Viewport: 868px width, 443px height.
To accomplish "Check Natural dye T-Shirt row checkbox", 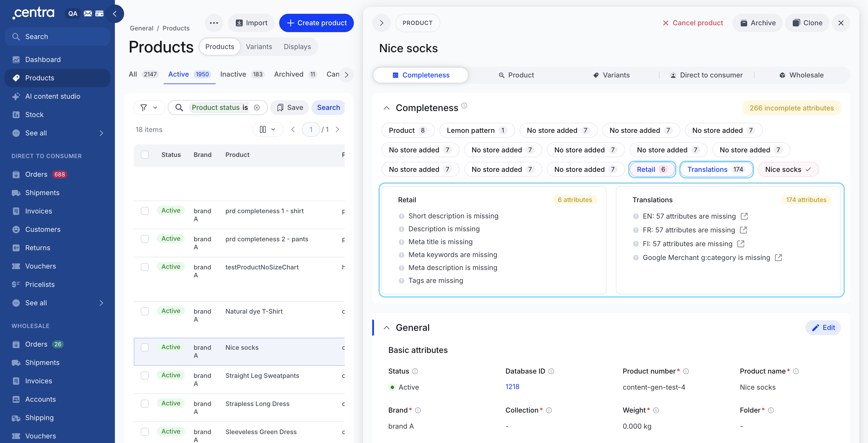I will (x=144, y=311).
